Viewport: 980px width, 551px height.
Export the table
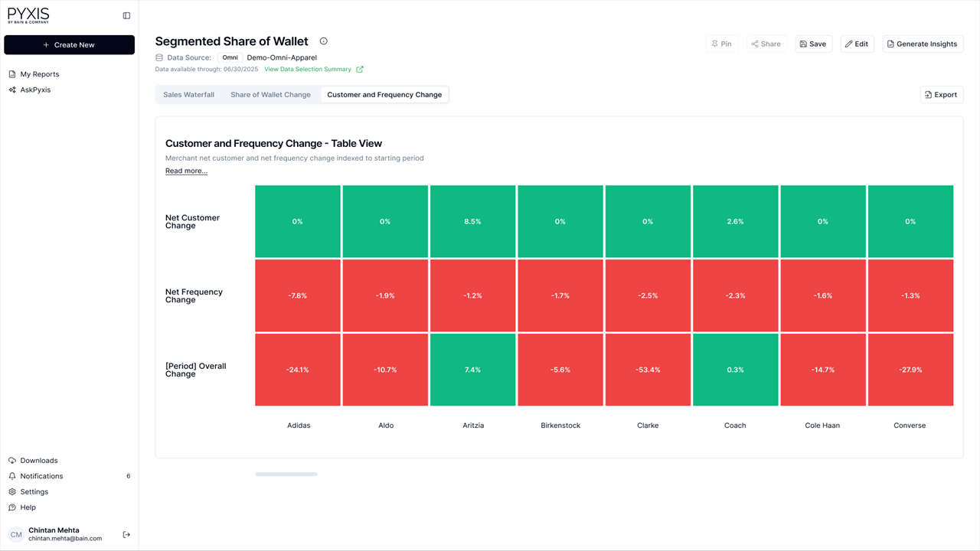(x=942, y=95)
